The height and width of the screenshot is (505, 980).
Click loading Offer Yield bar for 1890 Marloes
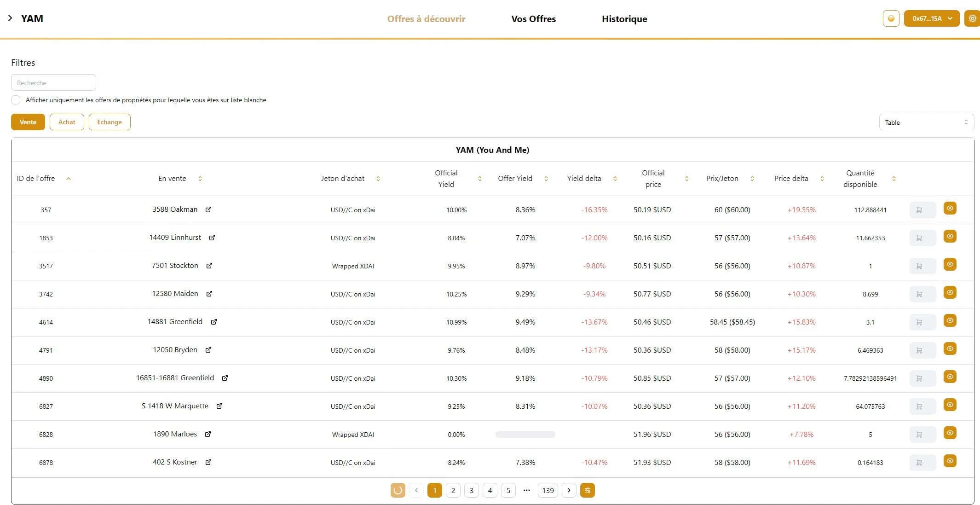click(x=525, y=434)
